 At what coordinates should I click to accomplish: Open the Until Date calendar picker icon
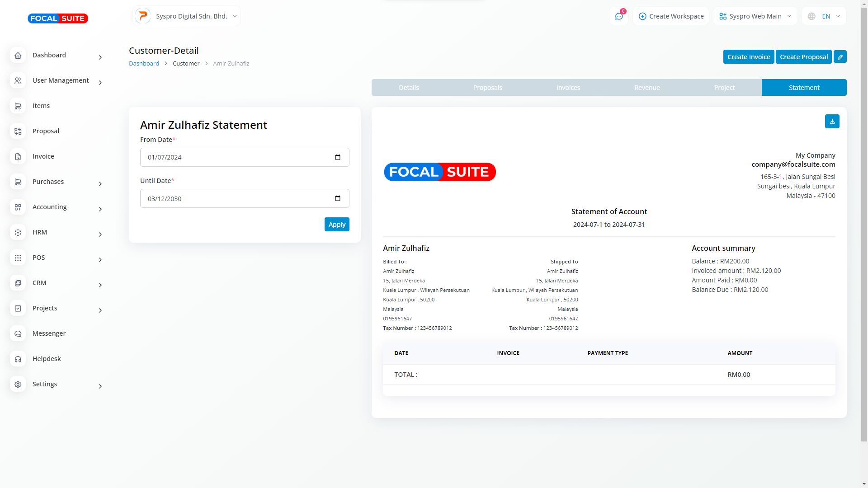coord(337,198)
